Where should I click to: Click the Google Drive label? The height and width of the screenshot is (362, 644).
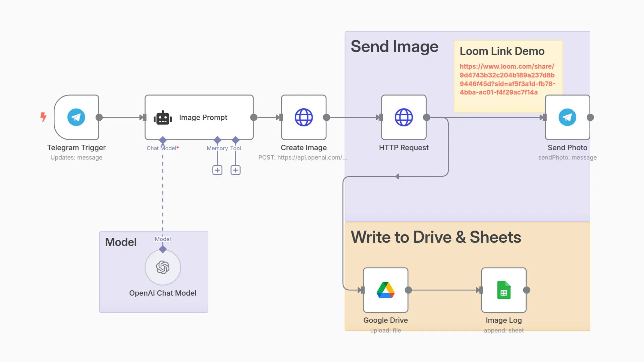click(385, 320)
